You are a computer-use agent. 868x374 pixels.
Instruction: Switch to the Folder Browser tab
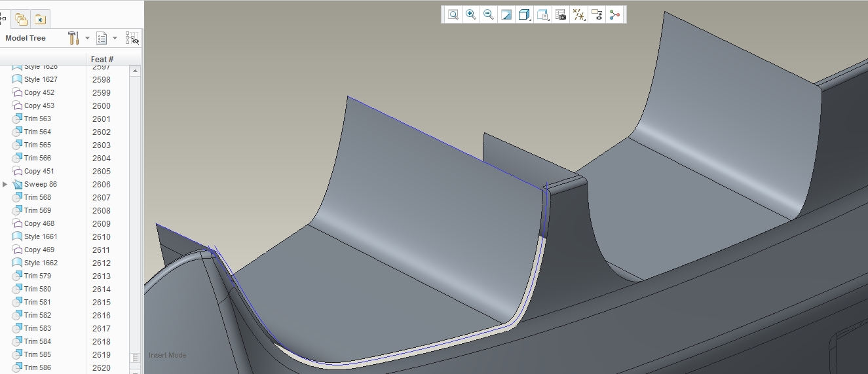point(22,19)
